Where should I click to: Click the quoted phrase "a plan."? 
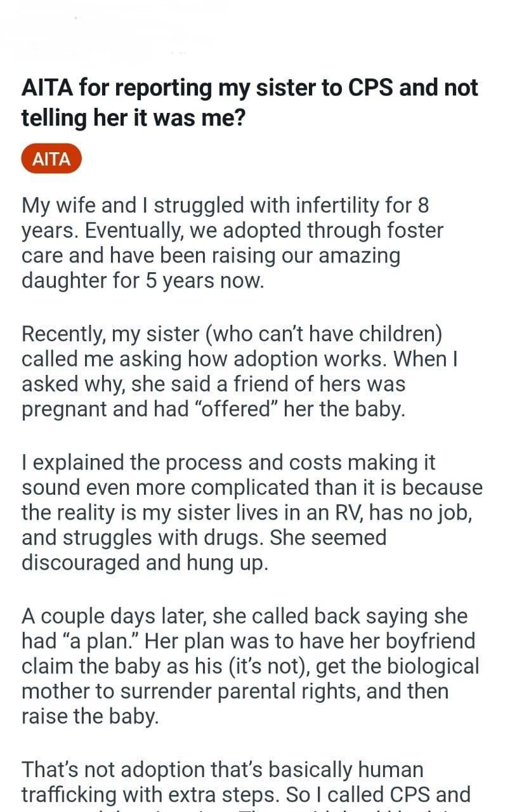coord(100,641)
